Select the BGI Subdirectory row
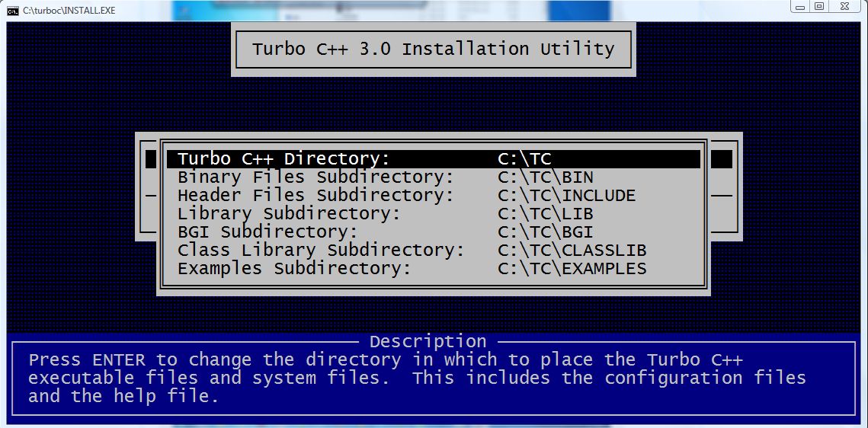Screen dimensions: 868x428 tap(434, 232)
